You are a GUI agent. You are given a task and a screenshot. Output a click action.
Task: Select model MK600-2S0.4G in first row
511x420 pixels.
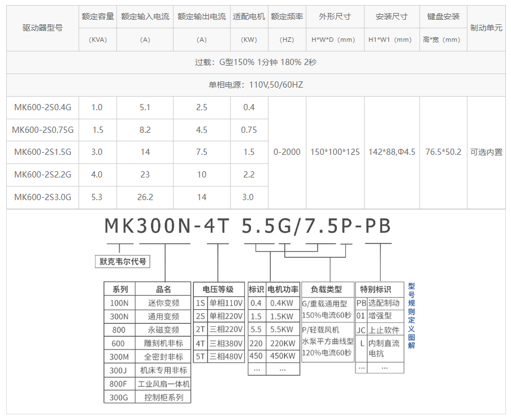(42, 107)
